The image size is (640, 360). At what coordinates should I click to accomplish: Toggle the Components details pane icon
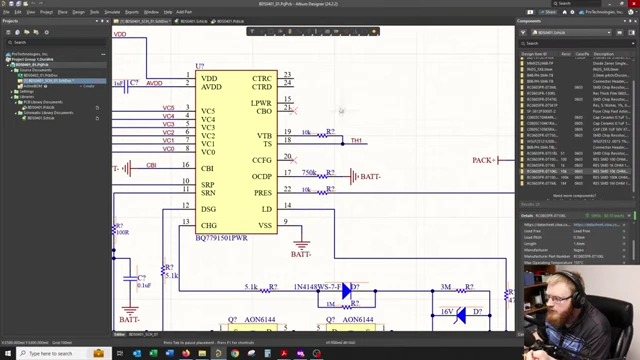[x=631, y=33]
